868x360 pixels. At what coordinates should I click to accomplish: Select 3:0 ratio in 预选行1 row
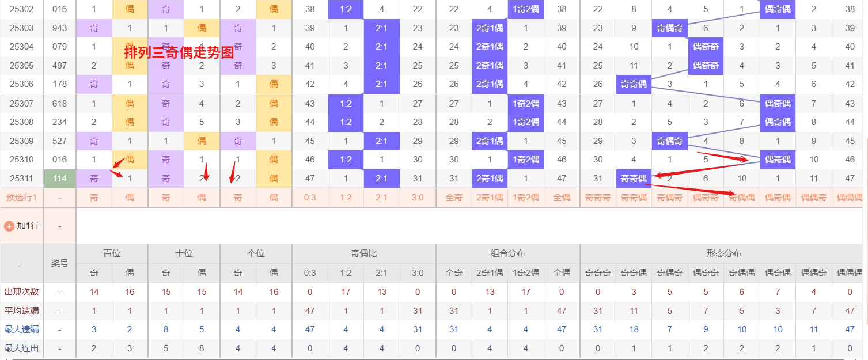(x=418, y=198)
